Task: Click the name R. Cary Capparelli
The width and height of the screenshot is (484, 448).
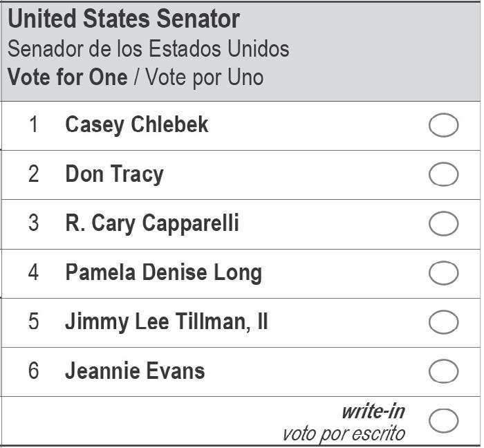Action: (151, 223)
